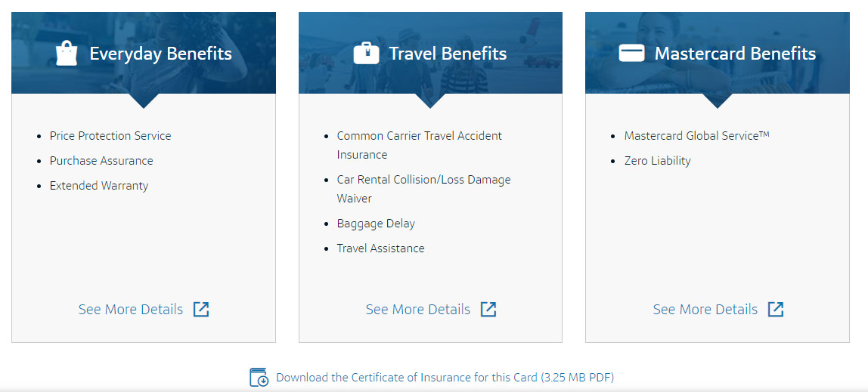Select the Everyday Benefits header
The height and width of the screenshot is (392, 868).
point(160,54)
